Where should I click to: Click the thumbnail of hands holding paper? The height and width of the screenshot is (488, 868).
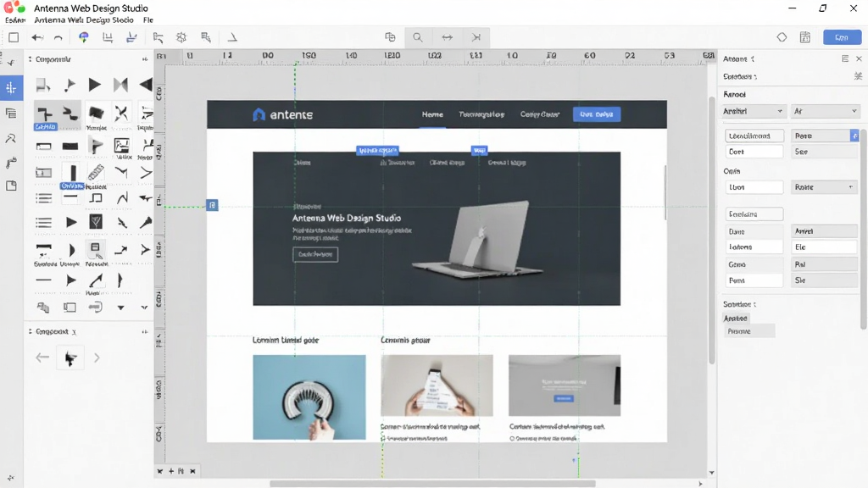pos(437,385)
